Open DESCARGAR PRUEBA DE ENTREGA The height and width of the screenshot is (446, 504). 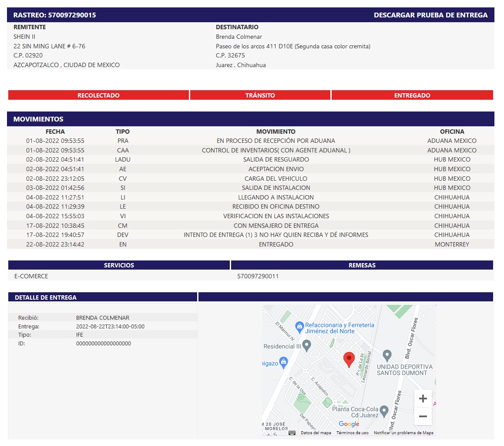click(x=431, y=14)
